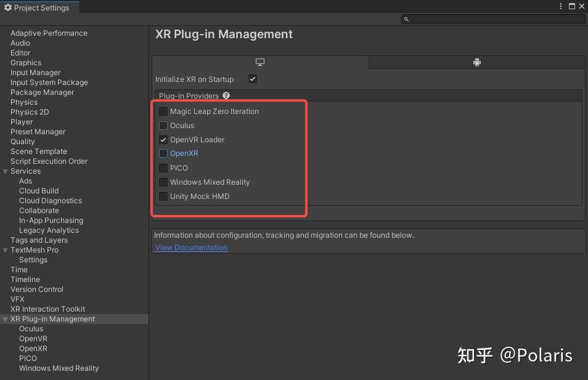
Task: Enable the Unity Mock HMD provider
Action: [163, 196]
